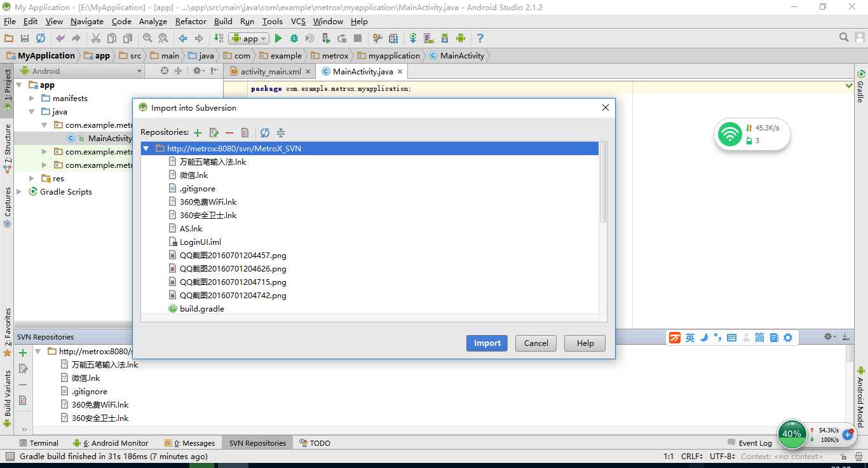Add repository with green plus in dialog
The height and width of the screenshot is (468, 868).
tap(198, 133)
